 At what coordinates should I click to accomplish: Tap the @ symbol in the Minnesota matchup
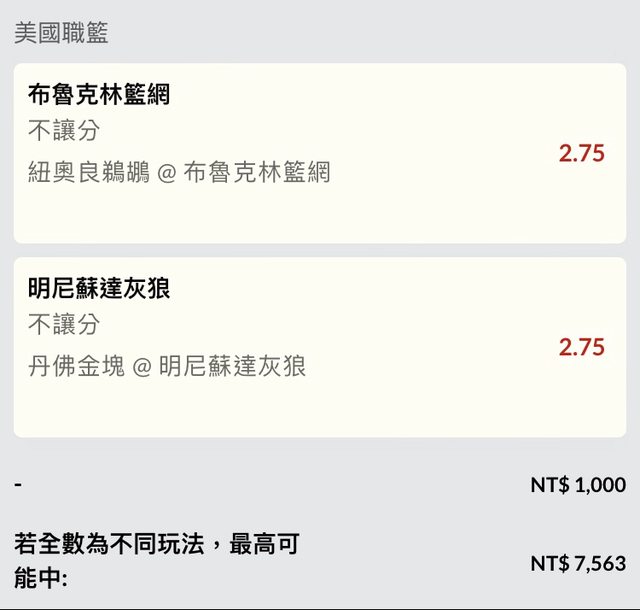(x=142, y=367)
